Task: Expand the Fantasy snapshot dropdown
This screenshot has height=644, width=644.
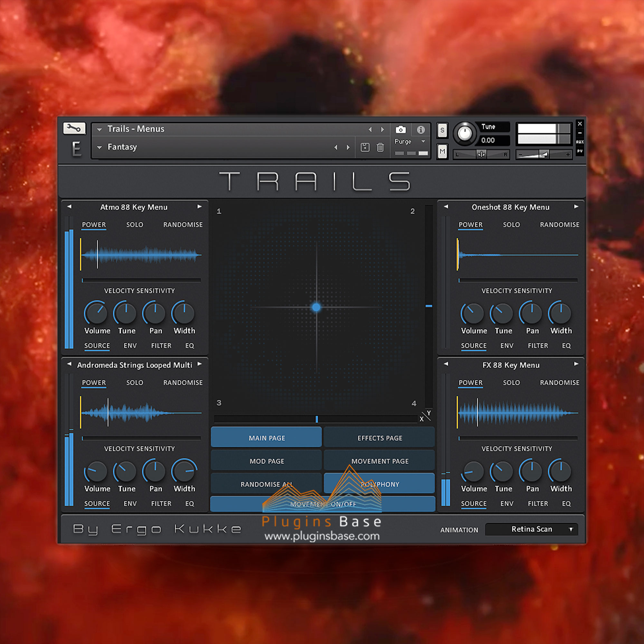Action: tap(99, 147)
